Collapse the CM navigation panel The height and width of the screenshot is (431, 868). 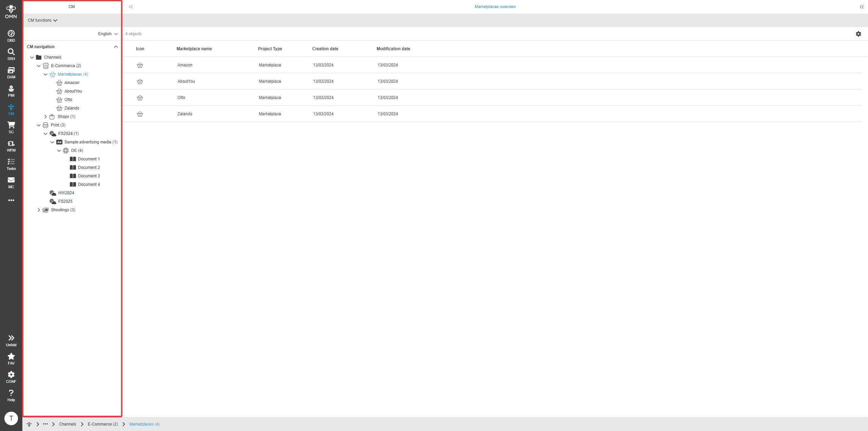point(116,47)
